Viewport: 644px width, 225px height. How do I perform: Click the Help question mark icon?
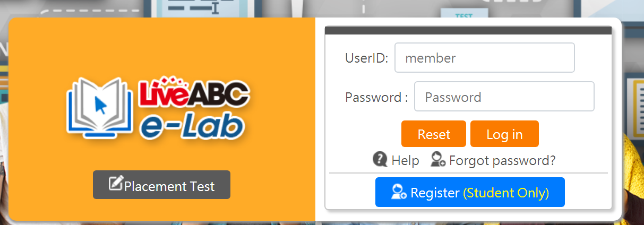(x=380, y=159)
